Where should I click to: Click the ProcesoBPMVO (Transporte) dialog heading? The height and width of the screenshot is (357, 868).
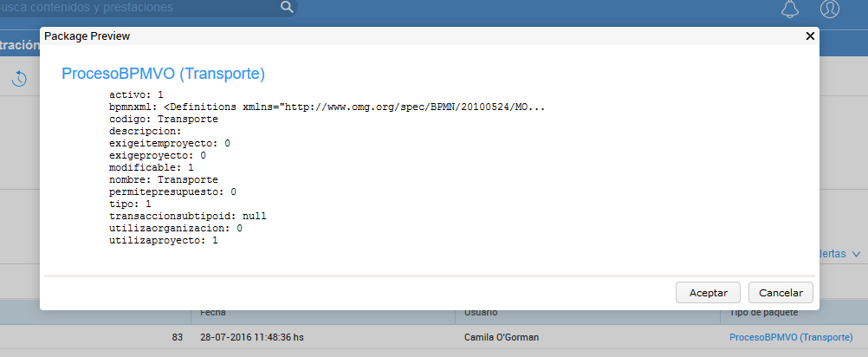163,74
